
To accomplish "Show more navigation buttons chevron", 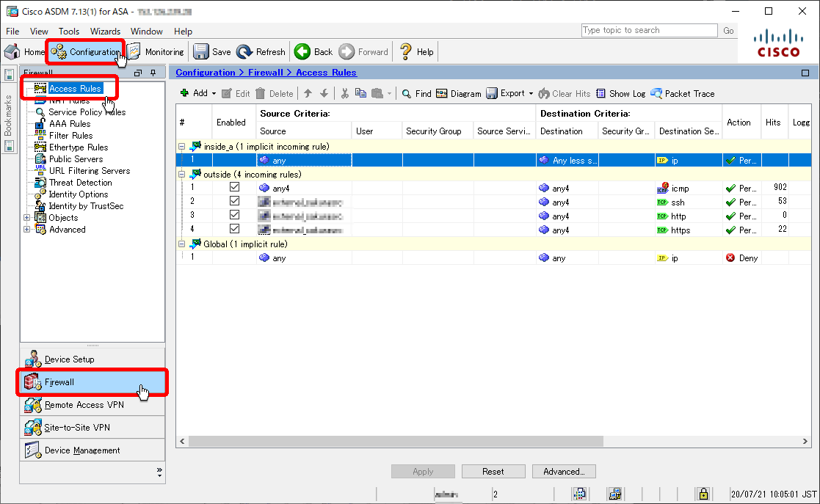I will [x=159, y=472].
